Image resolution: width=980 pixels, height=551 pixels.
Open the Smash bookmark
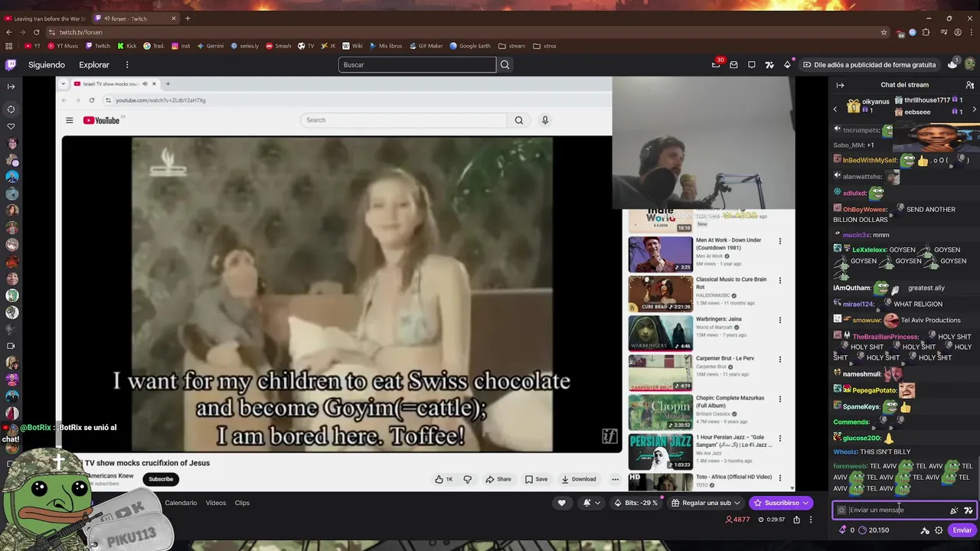click(x=279, y=46)
